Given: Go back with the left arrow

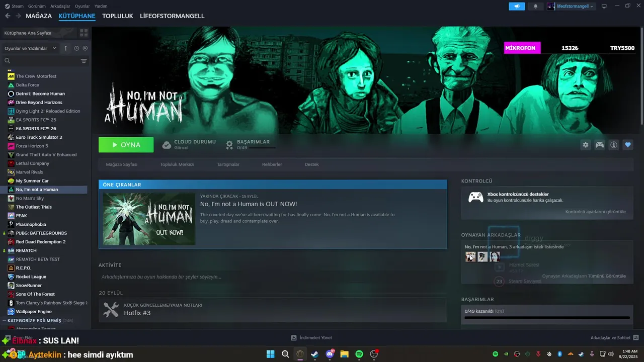Looking at the screenshot, I should pyautogui.click(x=8, y=16).
